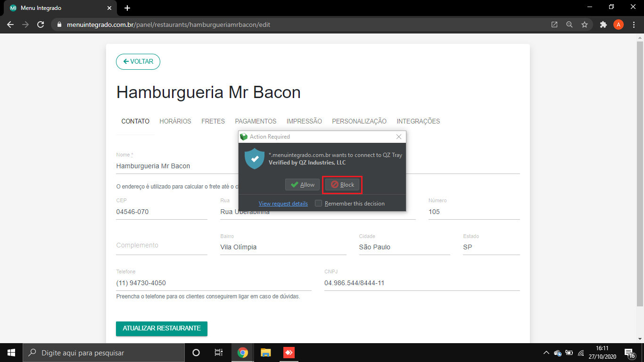Open View request details link
The height and width of the screenshot is (362, 644).
(x=283, y=204)
